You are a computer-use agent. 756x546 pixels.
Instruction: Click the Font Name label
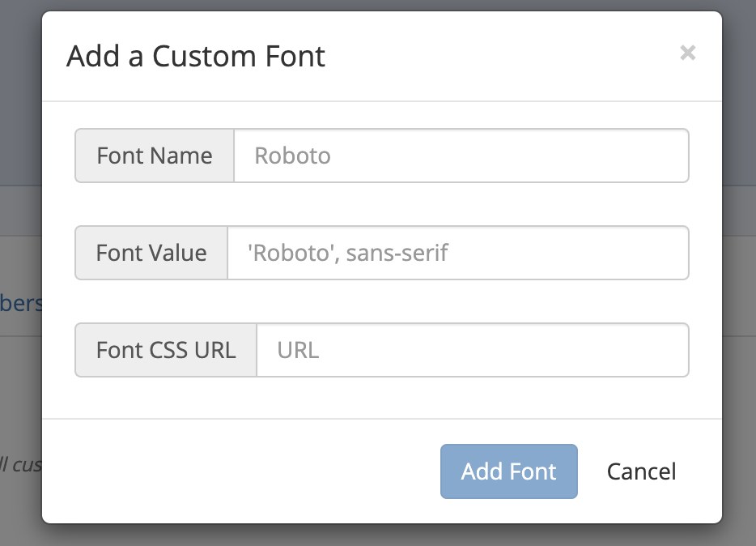(154, 156)
